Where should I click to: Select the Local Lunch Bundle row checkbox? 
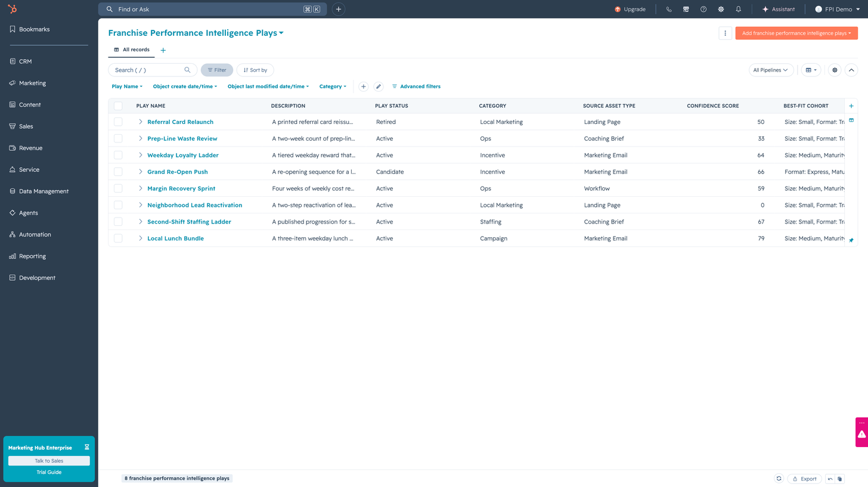click(118, 238)
